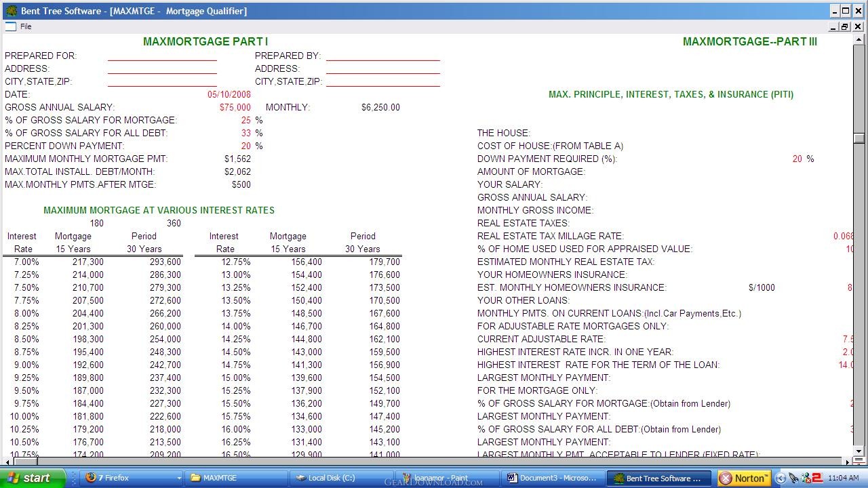
Task: Open the File menu
Action: click(x=26, y=26)
